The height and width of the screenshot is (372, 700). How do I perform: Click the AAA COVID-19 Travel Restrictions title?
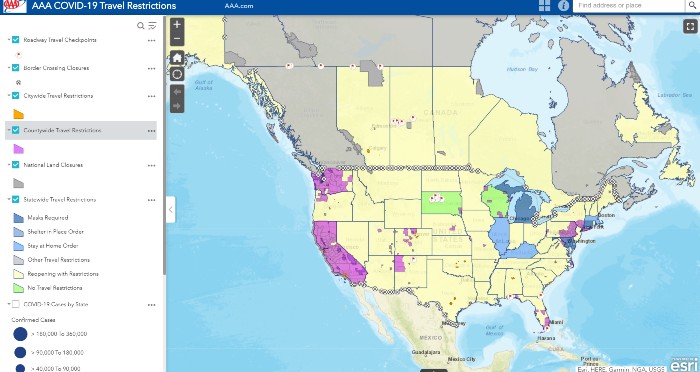click(104, 6)
